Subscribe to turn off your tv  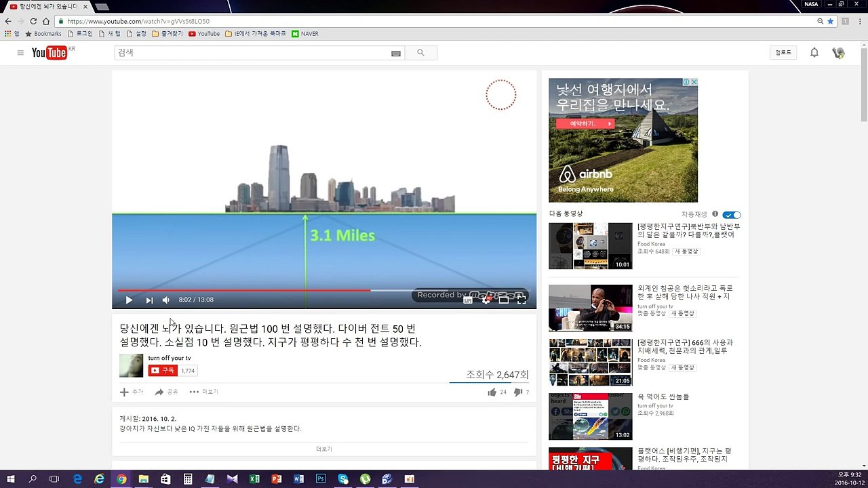[x=163, y=371]
